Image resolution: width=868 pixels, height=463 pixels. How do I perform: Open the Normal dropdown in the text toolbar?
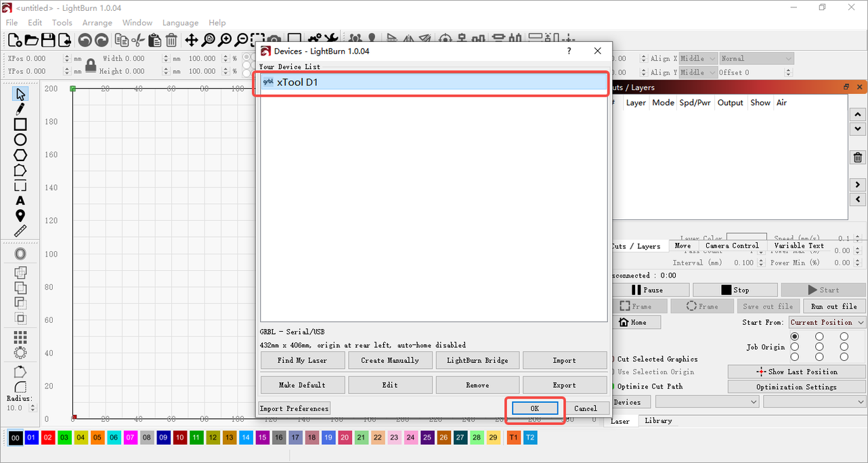pos(756,59)
